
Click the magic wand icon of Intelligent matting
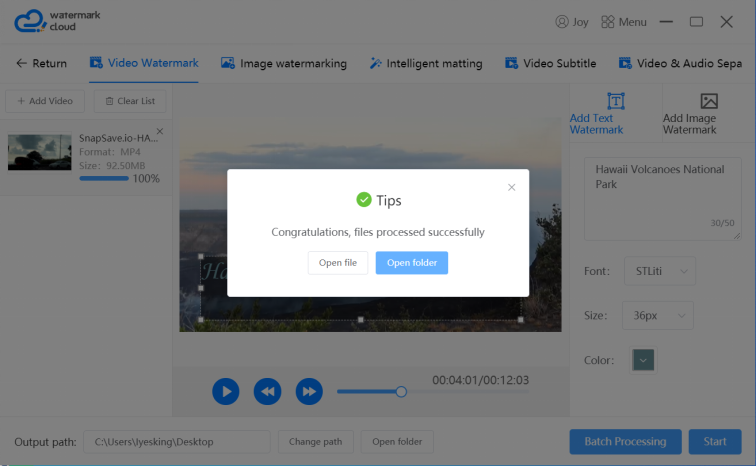(x=375, y=63)
